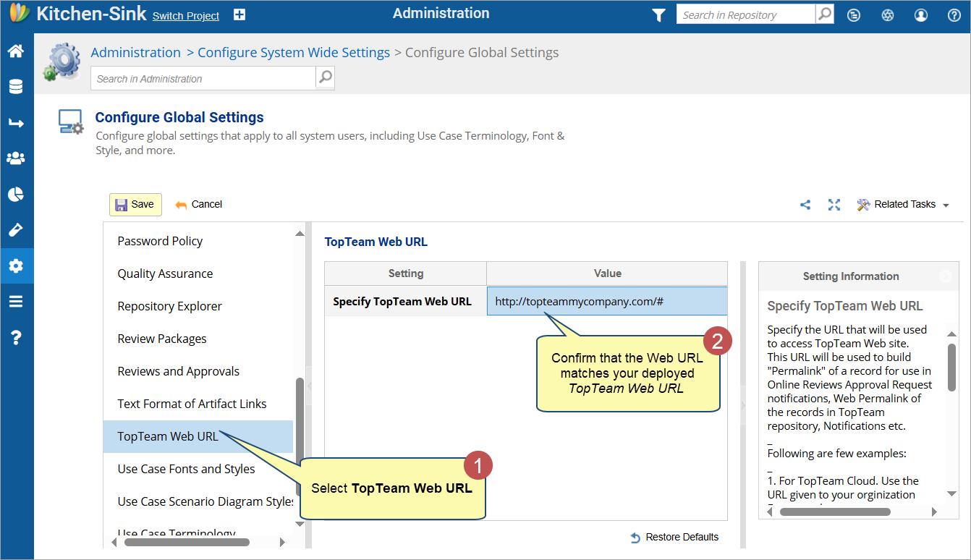Click the TopTeam Web URL value field

[607, 301]
